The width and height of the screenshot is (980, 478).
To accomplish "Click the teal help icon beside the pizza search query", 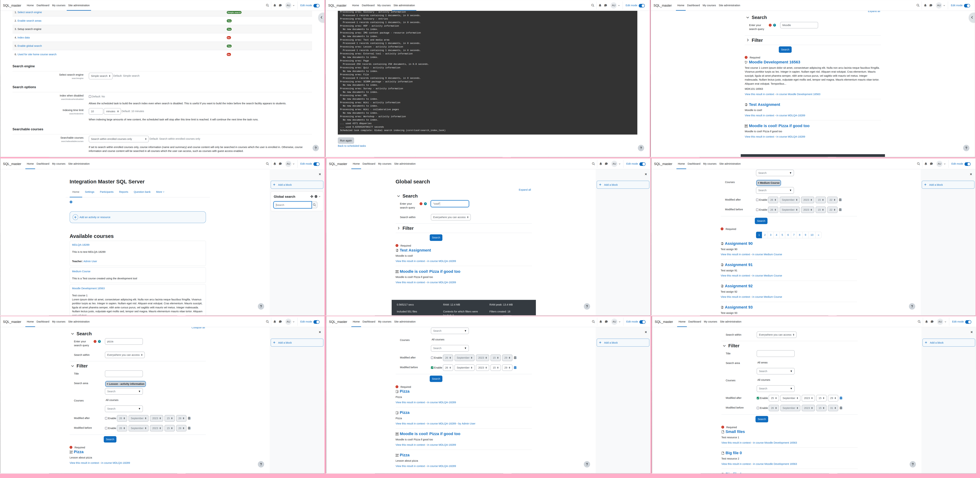I will [99, 341].
